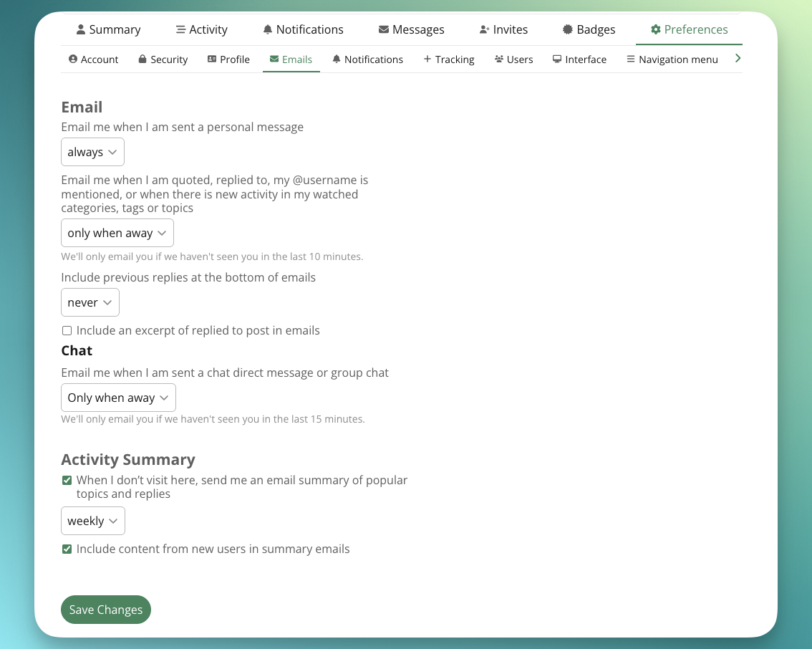Click the lock icon beside Security
This screenshot has width=812, height=649.
point(142,59)
